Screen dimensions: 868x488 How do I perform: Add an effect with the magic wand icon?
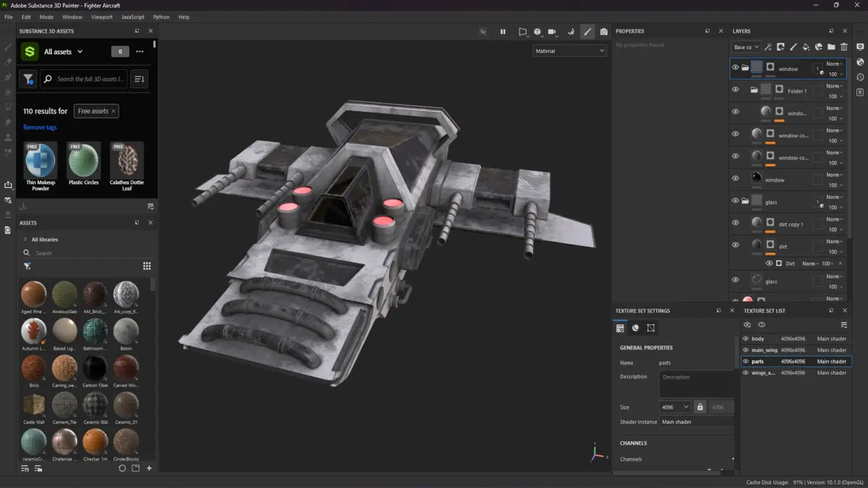click(768, 47)
